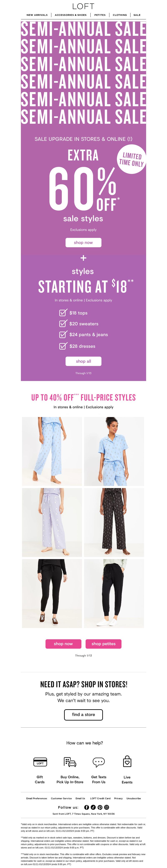
Task: Open the Clothing navigation item
Action: pyautogui.click(x=120, y=15)
